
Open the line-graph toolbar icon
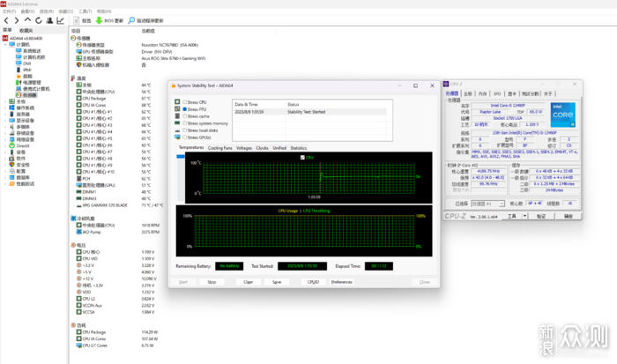[60, 20]
